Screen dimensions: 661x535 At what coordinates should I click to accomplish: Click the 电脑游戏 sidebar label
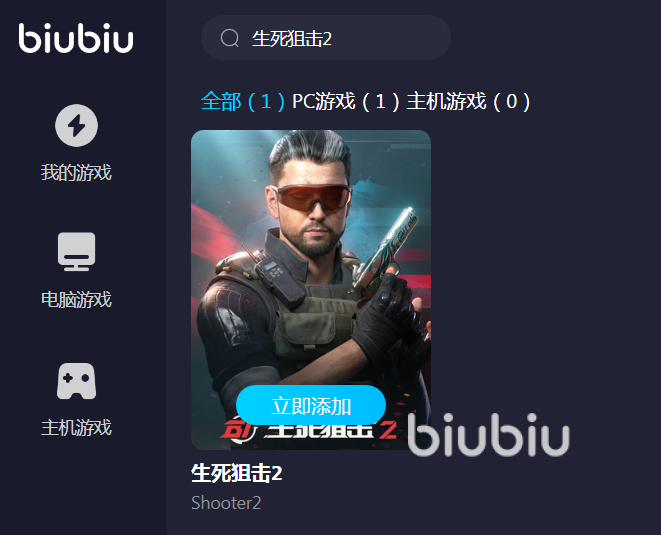[76, 300]
